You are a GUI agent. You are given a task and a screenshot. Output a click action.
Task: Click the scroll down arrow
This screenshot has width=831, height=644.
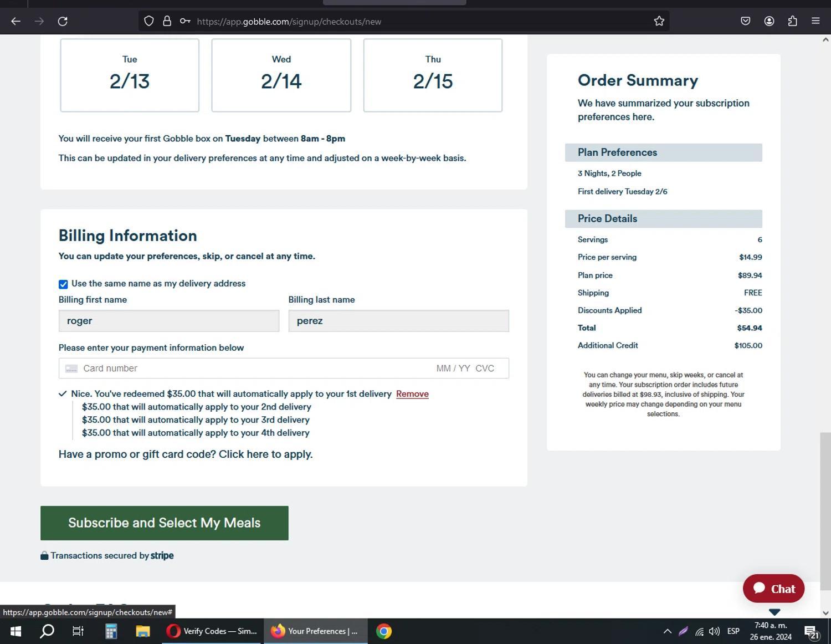[825, 613]
